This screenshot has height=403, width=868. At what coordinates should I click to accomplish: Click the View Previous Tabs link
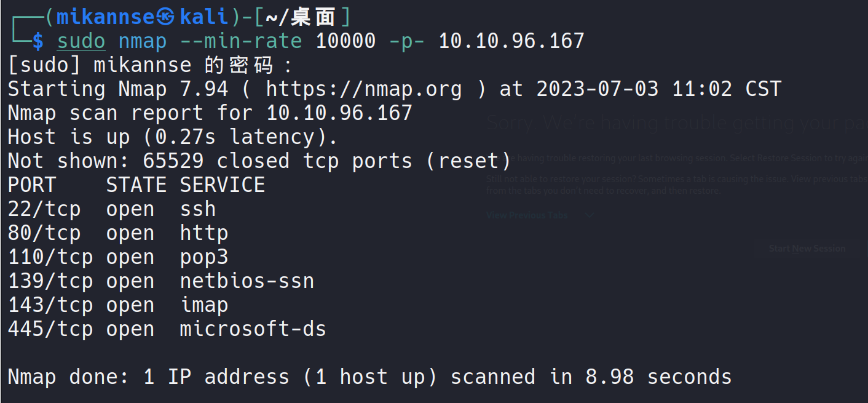pyautogui.click(x=527, y=215)
